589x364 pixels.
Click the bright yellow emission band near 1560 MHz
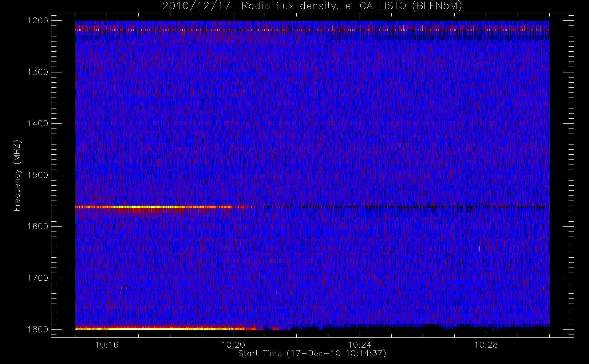[155, 207]
